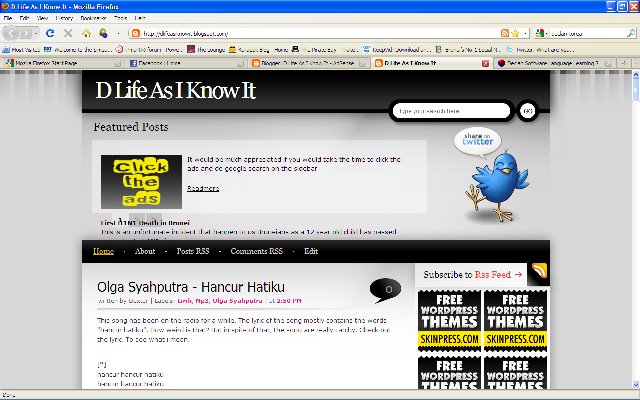The height and width of the screenshot is (400, 640).
Task: Switch to the Mozilla Firefox Start Page tab
Action: tap(64, 63)
